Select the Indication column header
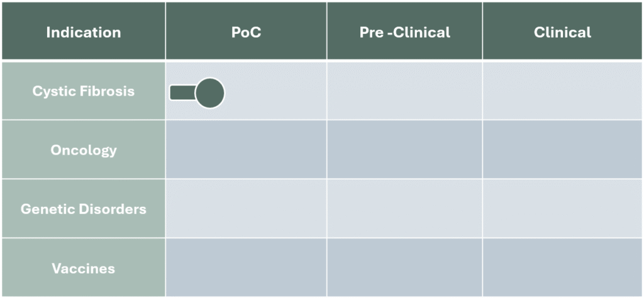The height and width of the screenshot is (298, 644). (83, 32)
